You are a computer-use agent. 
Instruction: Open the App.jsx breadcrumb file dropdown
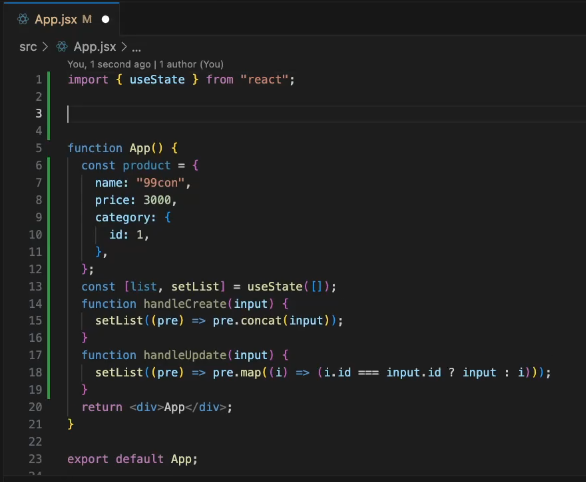click(x=95, y=47)
